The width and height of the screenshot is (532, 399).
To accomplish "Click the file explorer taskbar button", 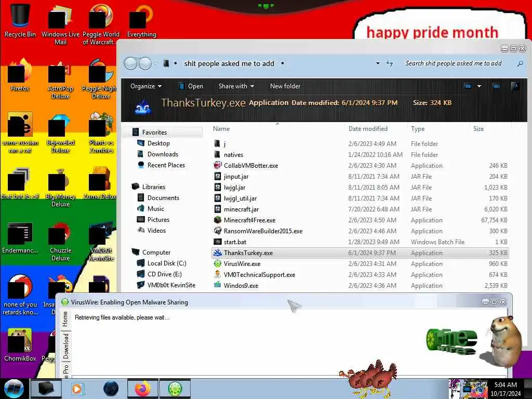I will point(46,389).
